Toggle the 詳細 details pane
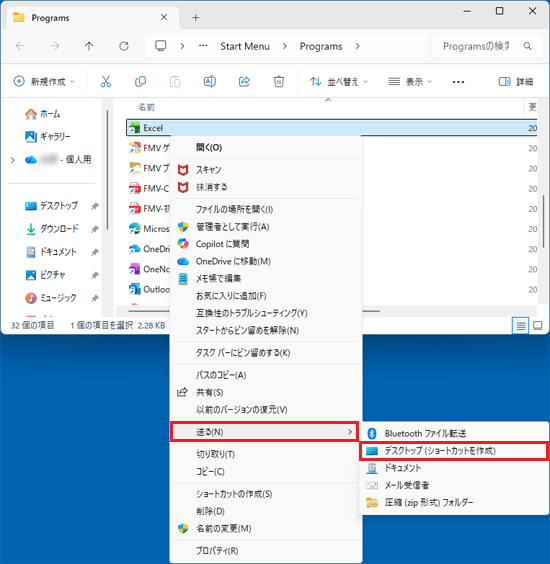 516,82
